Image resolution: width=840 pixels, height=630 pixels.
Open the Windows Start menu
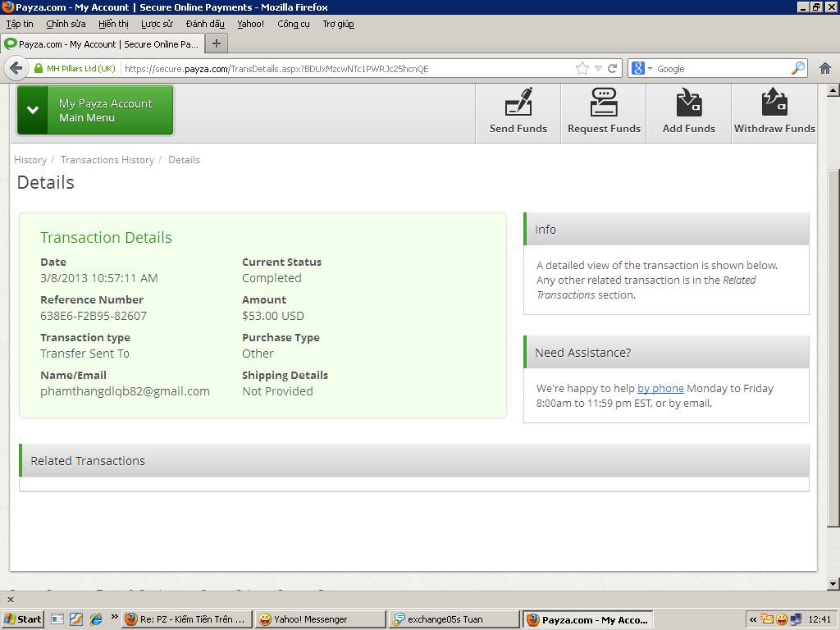(22, 619)
